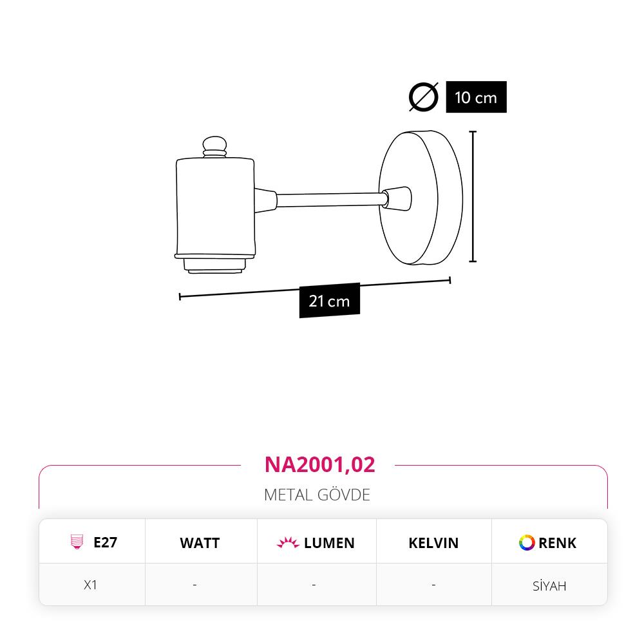Click the E27 header label text

point(105,542)
